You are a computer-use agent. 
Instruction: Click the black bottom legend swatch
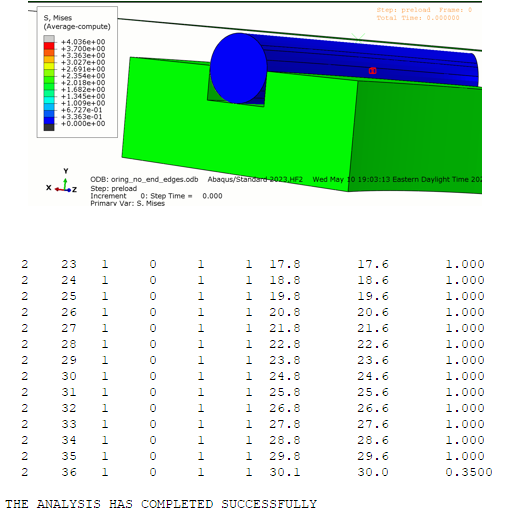pos(49,127)
